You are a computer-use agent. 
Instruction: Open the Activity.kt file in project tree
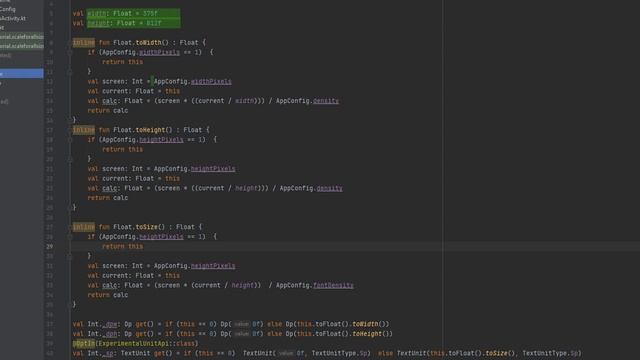(x=13, y=18)
